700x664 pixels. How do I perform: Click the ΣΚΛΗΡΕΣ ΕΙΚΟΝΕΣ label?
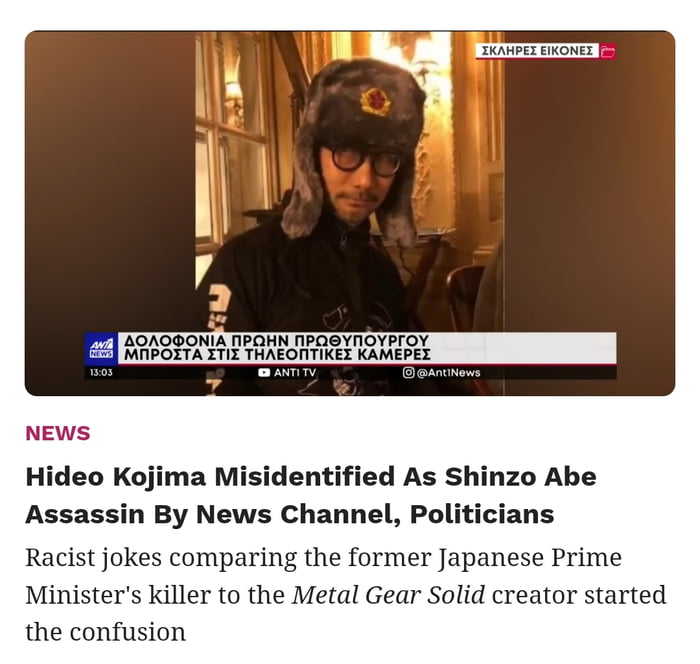[x=538, y=51]
